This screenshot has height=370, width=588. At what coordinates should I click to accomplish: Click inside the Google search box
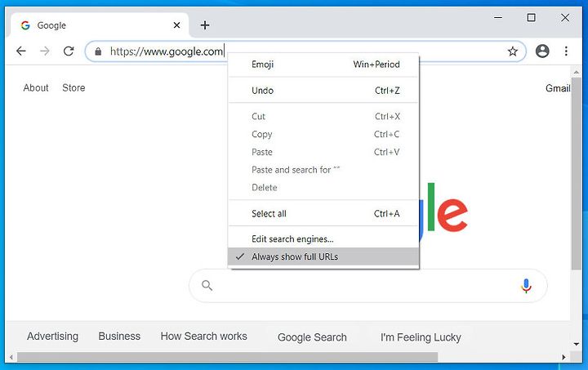coord(367,286)
